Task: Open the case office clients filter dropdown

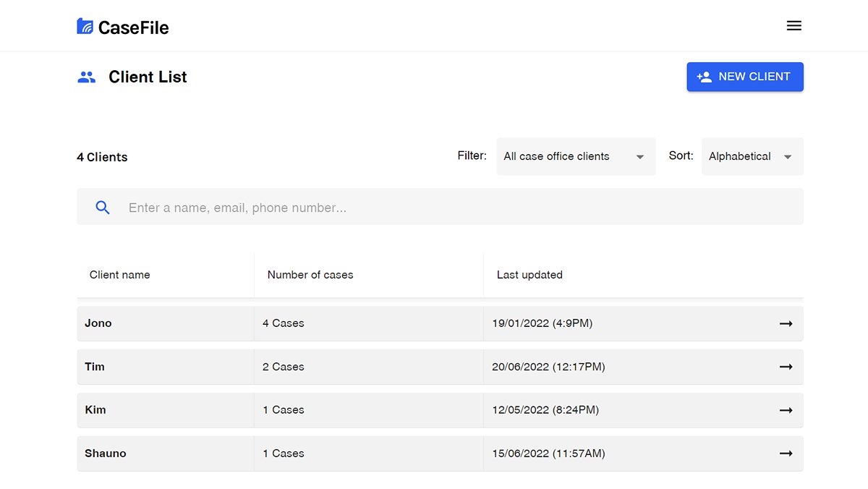Action: (x=575, y=156)
